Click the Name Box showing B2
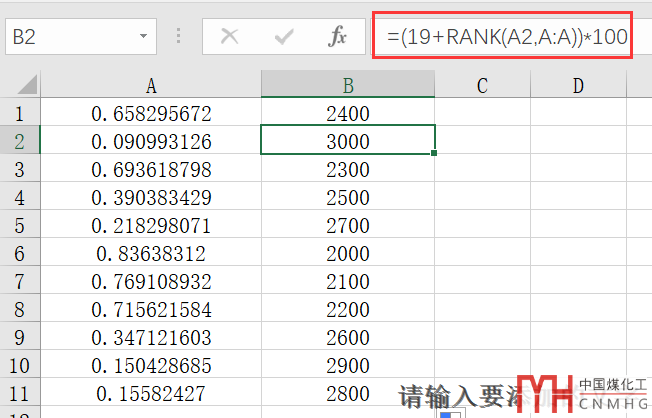This screenshot has height=418, width=652. (x=81, y=37)
